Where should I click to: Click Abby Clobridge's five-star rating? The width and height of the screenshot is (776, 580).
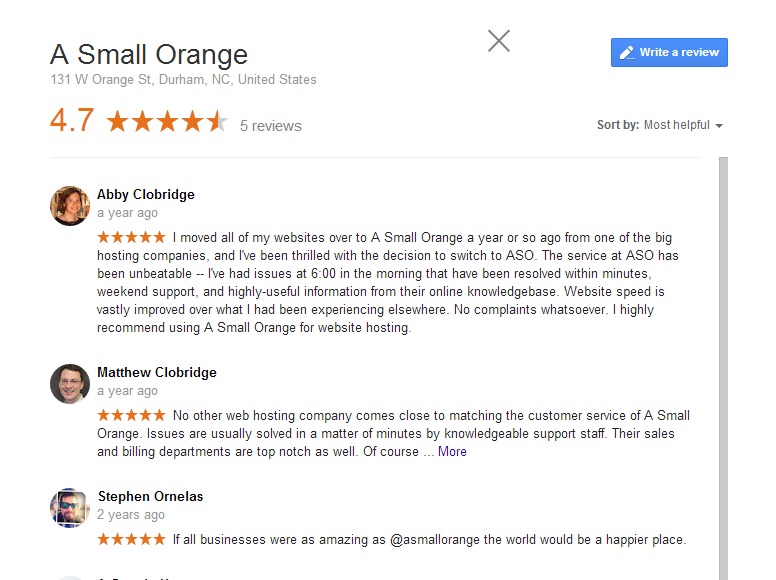tap(131, 238)
